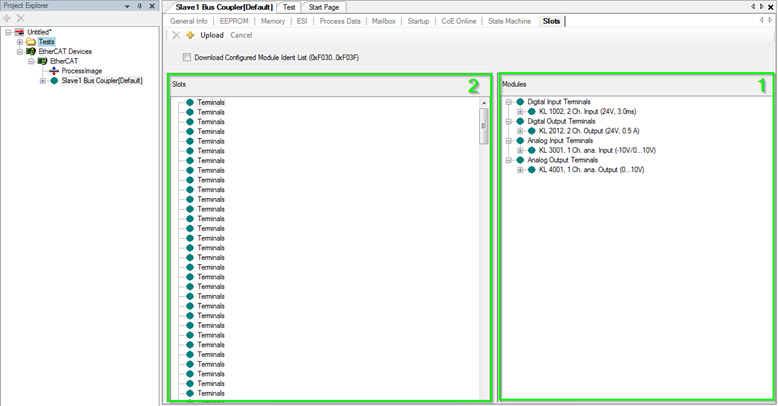Collapse the EtherCAT master node

tap(31, 61)
